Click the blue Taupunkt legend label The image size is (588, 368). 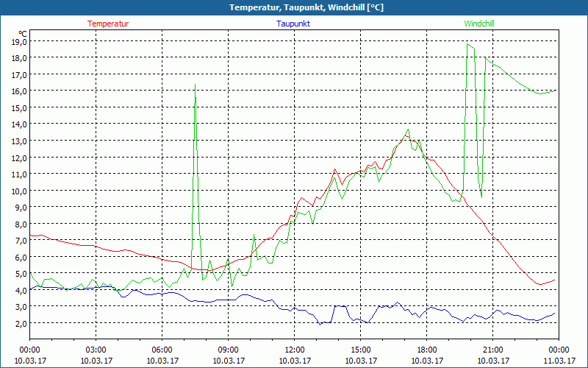[x=293, y=24]
